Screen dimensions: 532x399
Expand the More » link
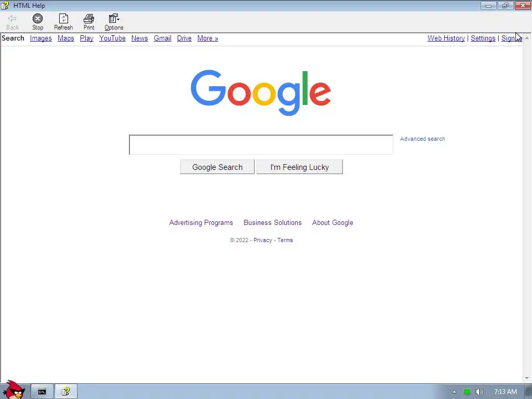208,38
